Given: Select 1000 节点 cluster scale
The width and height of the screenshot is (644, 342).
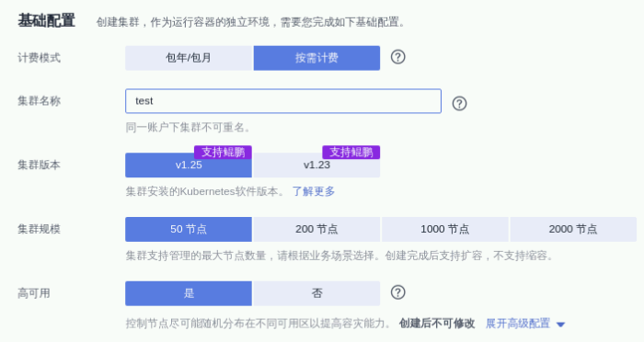Looking at the screenshot, I should tap(444, 229).
